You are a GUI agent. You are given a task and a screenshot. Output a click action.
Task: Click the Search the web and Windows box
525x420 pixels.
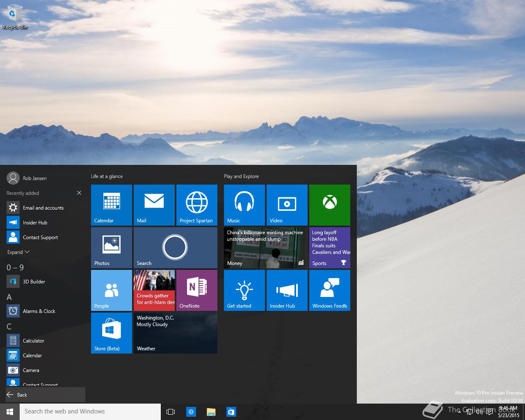point(90,412)
